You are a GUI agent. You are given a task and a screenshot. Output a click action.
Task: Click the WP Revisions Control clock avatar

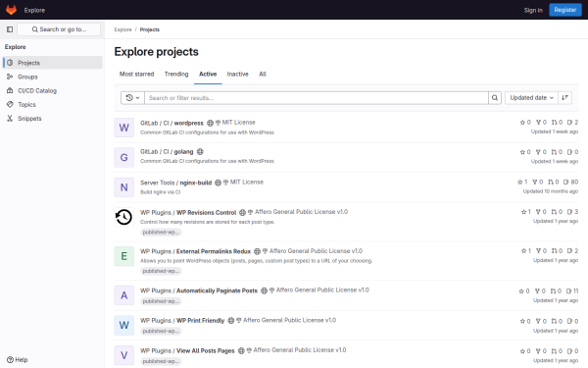click(x=124, y=217)
